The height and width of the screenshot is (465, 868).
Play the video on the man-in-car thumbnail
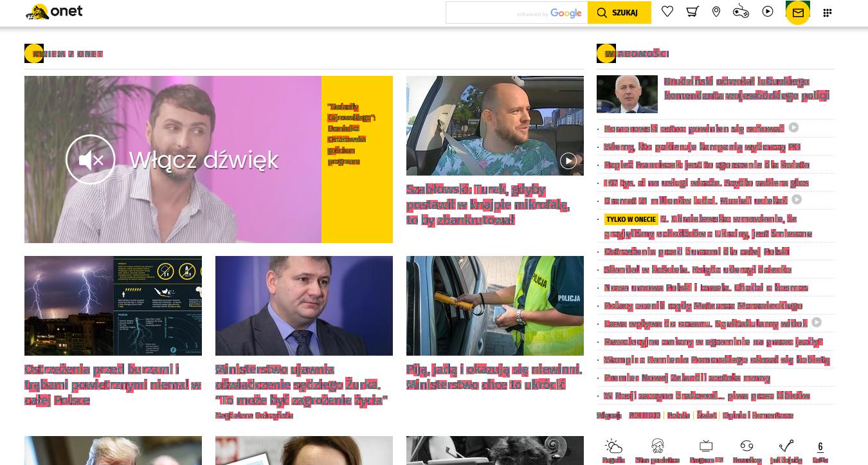click(x=568, y=161)
